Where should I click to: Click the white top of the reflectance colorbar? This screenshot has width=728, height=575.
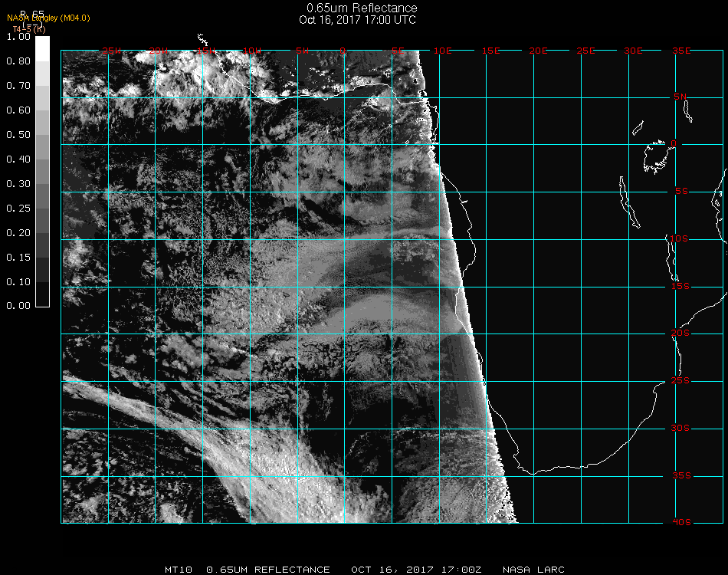pos(42,49)
